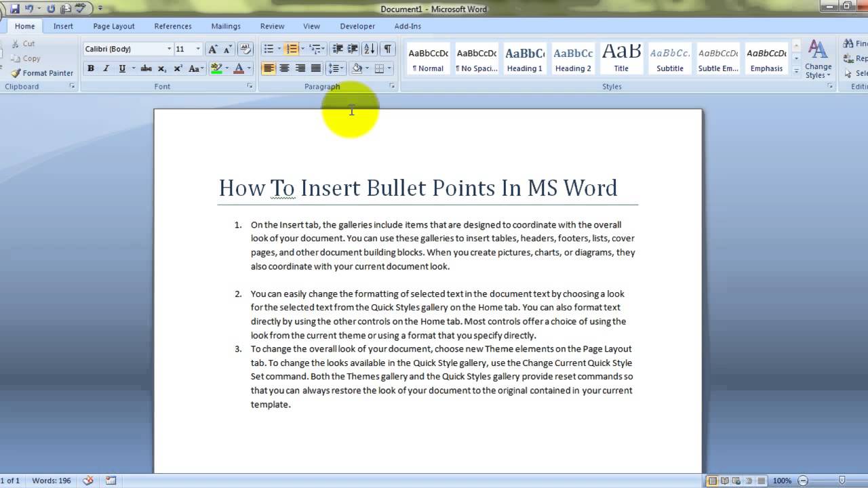
Task: Apply superscript formatting
Action: pyautogui.click(x=178, y=68)
